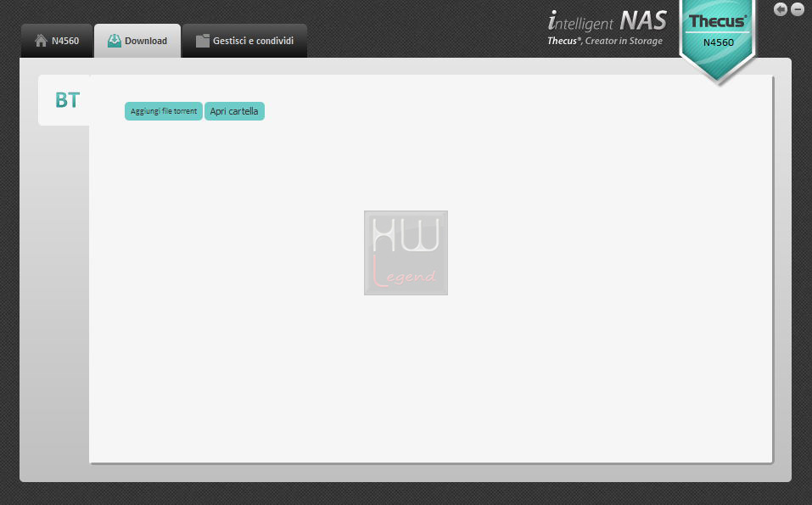
Task: Click the download tray icon on Download tab
Action: pos(114,41)
